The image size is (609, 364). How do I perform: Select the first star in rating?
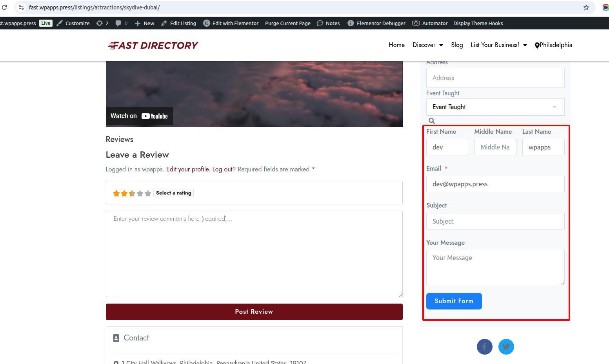coord(116,193)
